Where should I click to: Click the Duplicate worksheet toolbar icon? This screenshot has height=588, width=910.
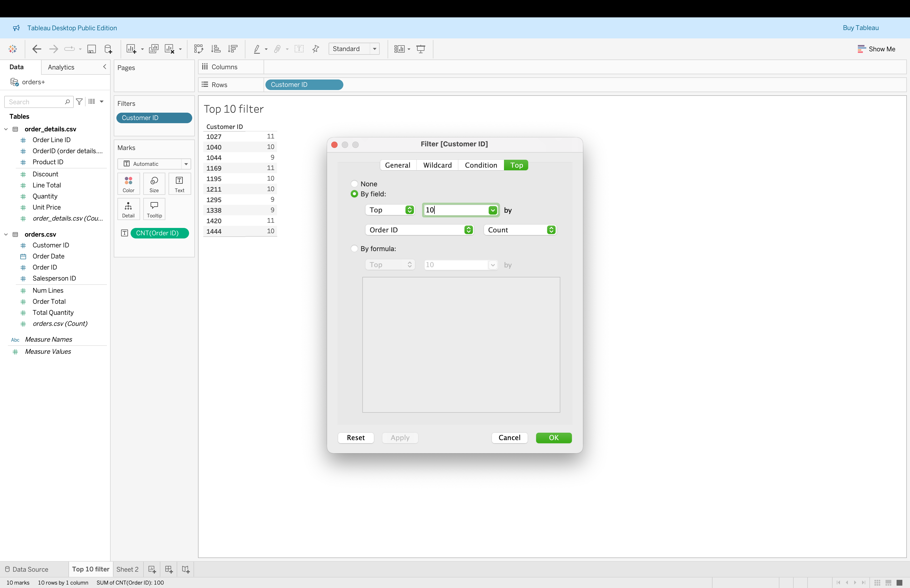pyautogui.click(x=154, y=49)
